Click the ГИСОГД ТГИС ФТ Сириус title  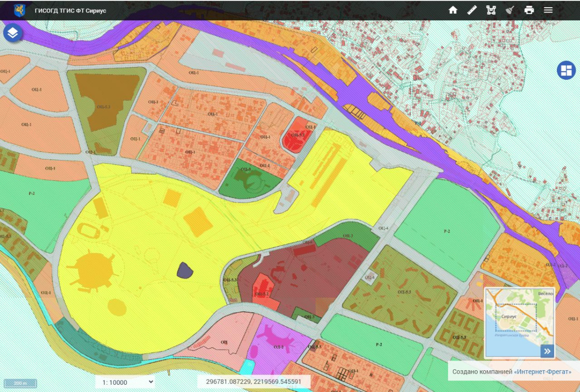tap(71, 11)
